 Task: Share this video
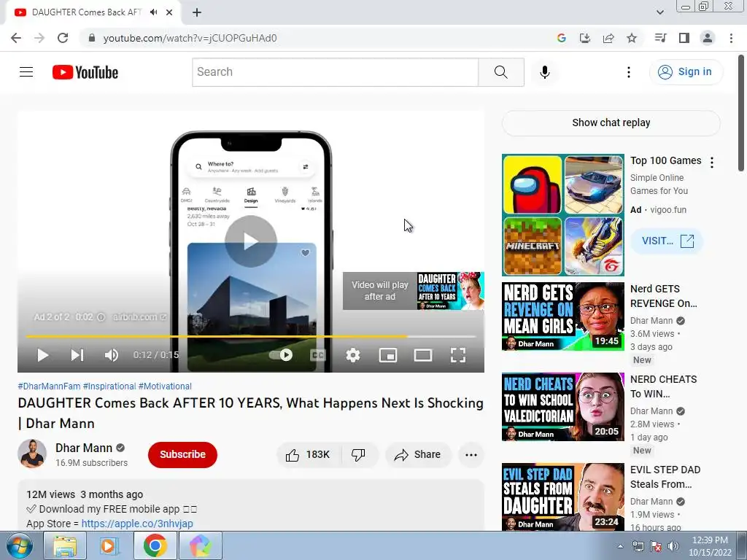click(x=417, y=455)
